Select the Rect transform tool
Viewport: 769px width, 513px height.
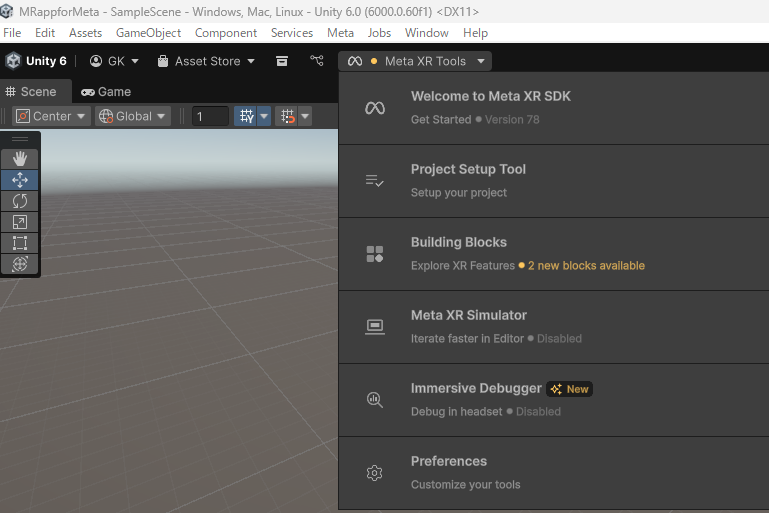(20, 243)
